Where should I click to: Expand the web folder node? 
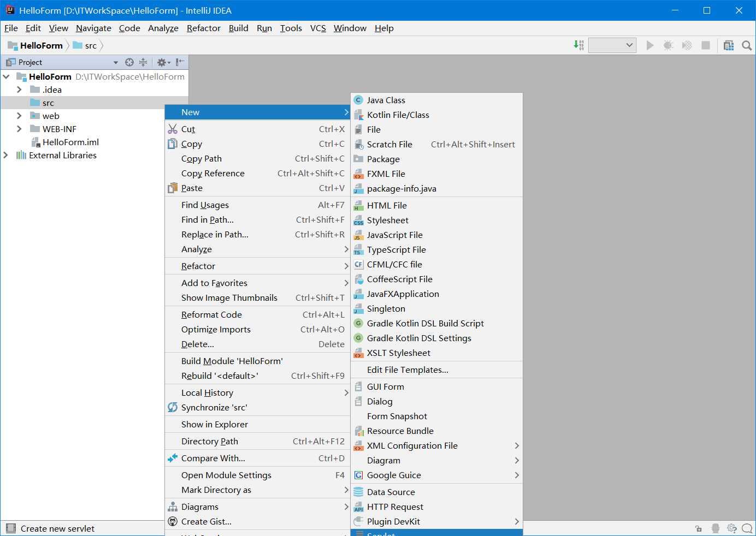(19, 116)
